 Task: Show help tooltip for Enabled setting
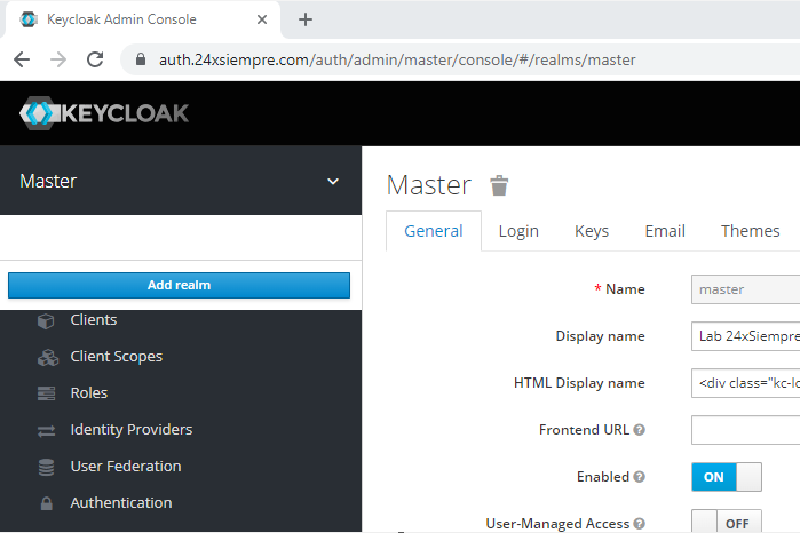coord(639,477)
